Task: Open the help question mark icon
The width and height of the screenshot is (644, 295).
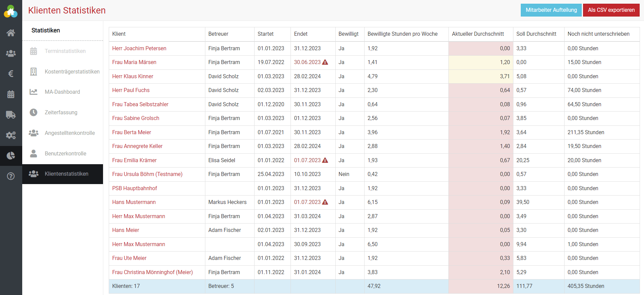Action: coord(11,176)
